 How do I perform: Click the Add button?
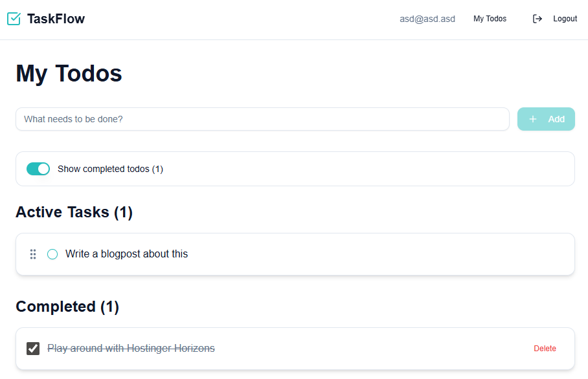[x=546, y=119]
